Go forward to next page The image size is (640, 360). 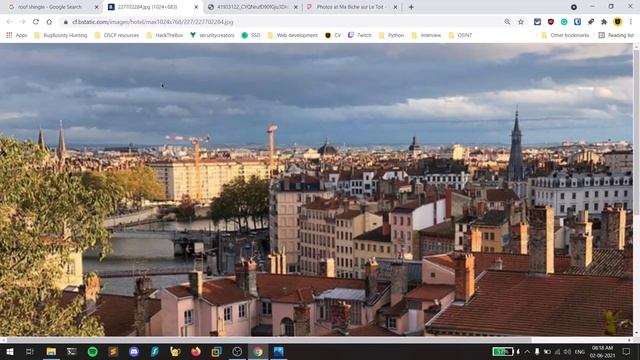coord(22,22)
